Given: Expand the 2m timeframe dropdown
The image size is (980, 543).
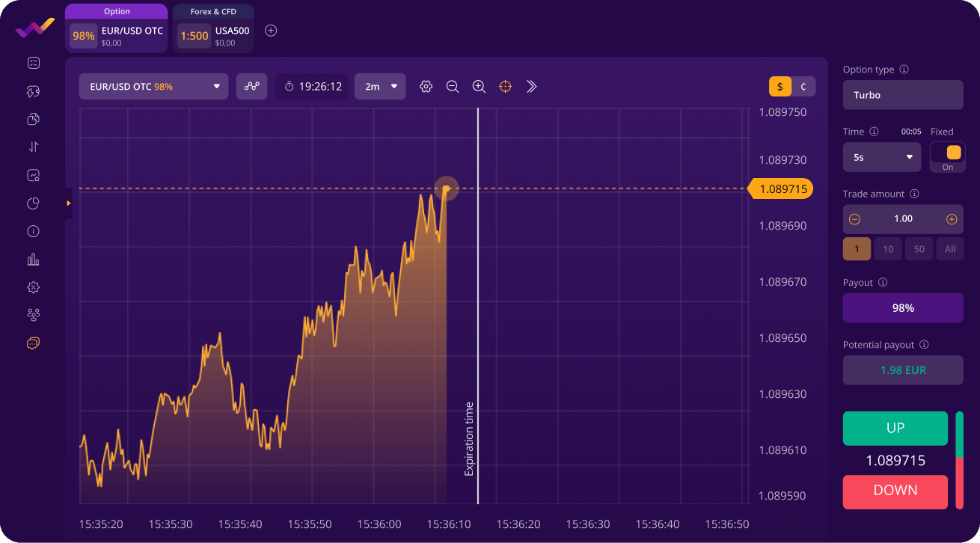Looking at the screenshot, I should click(380, 87).
